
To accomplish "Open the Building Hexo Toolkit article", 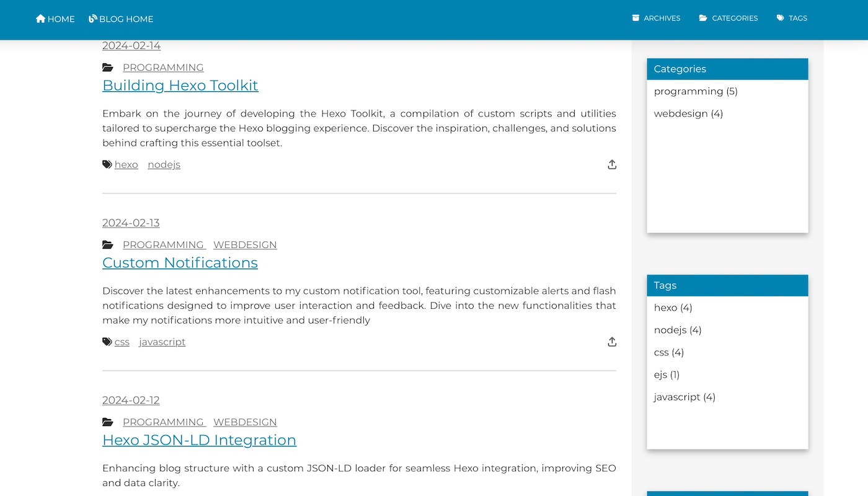I will click(x=180, y=86).
